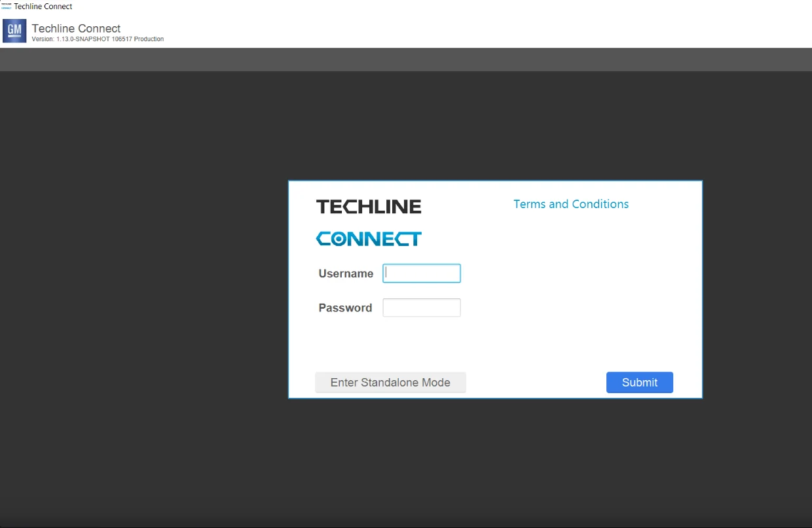Click the Password label text
Screen dimensions: 812x528
pos(345,308)
